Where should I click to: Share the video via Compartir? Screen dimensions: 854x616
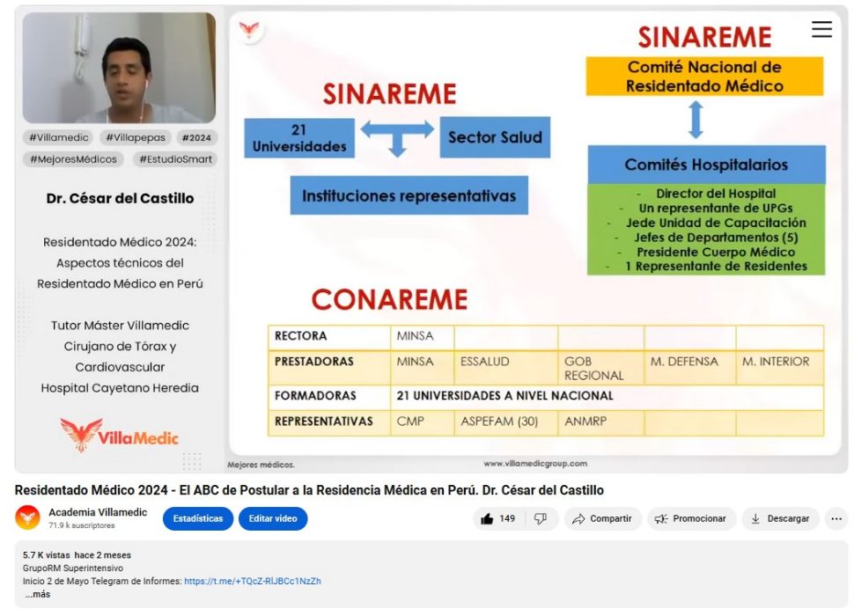[x=602, y=518]
